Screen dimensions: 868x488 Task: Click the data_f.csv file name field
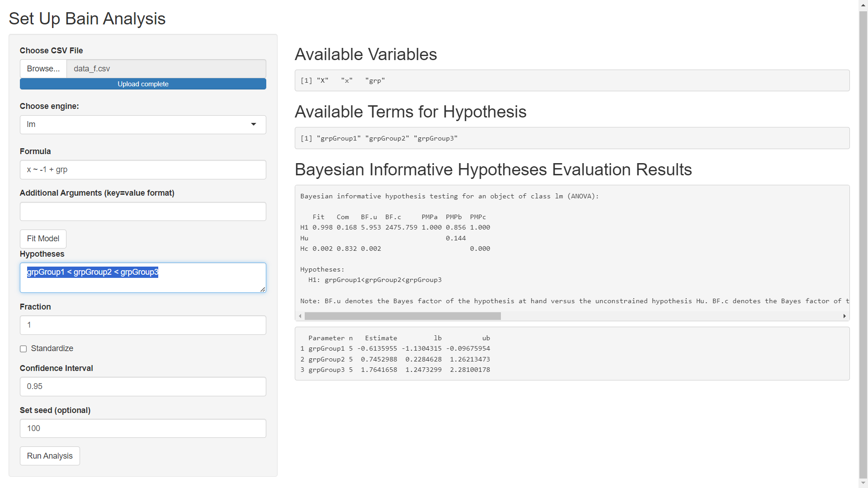[x=166, y=69]
